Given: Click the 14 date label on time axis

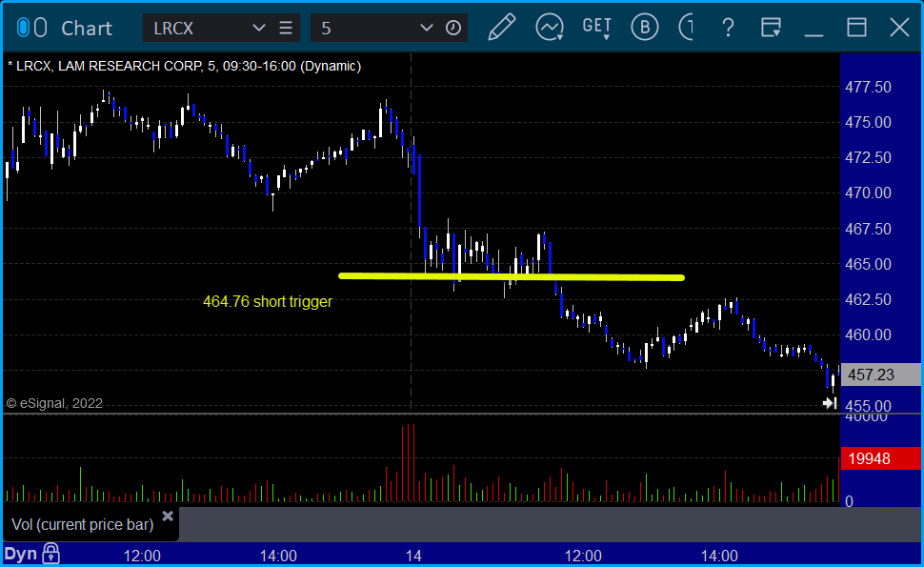Looking at the screenshot, I should [413, 556].
